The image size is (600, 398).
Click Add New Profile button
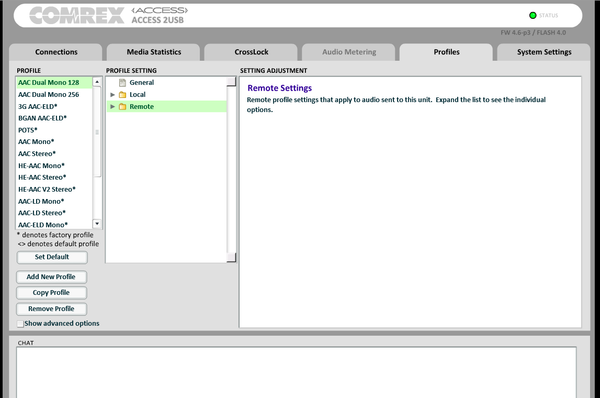point(51,277)
